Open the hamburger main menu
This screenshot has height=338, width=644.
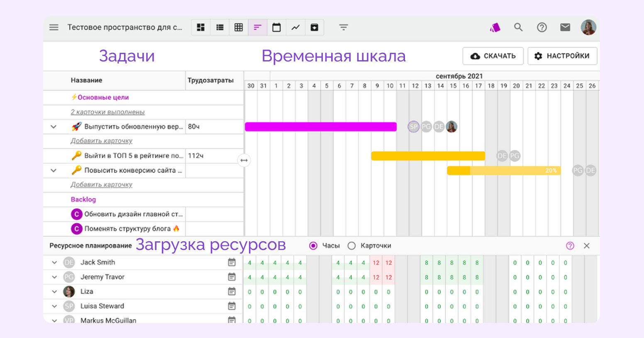54,27
